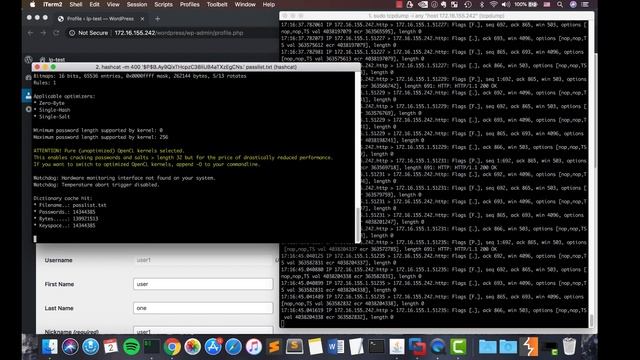Focus the browser address bar URL

(179, 33)
